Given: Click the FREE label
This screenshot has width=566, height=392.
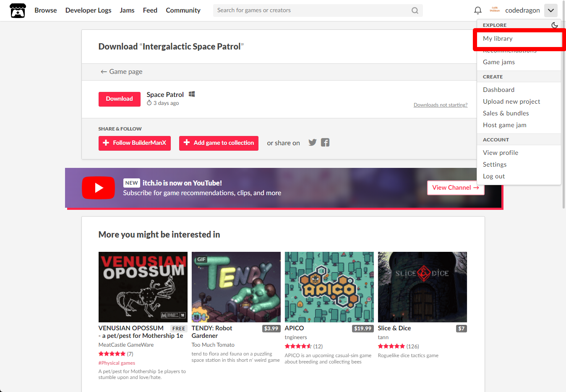Looking at the screenshot, I should 179,329.
